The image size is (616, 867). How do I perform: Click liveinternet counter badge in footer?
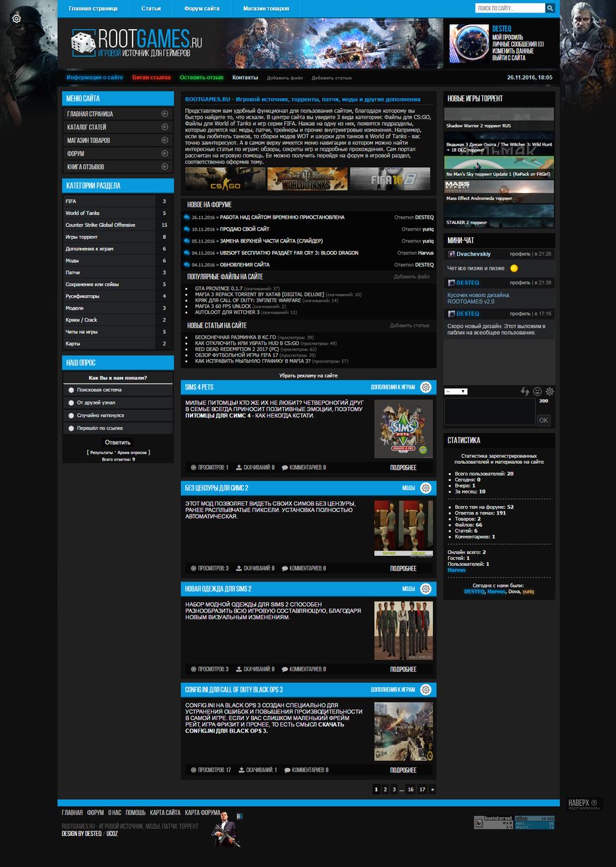[493, 822]
